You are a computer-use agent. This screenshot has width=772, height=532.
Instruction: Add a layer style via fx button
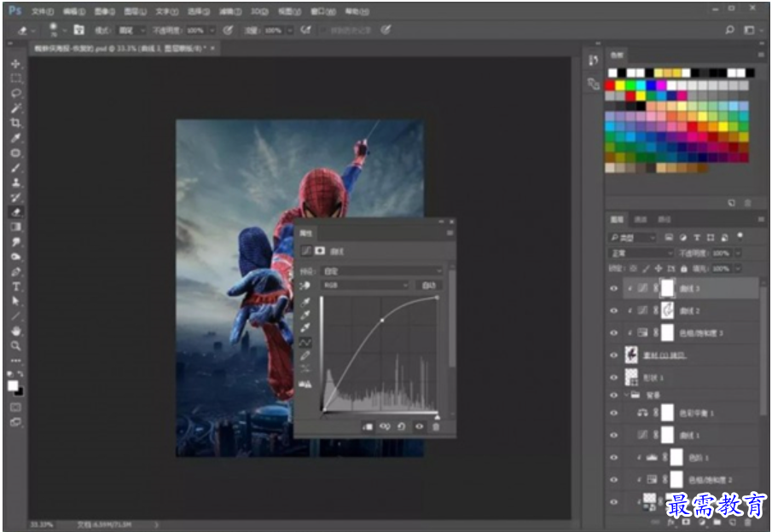(x=670, y=522)
